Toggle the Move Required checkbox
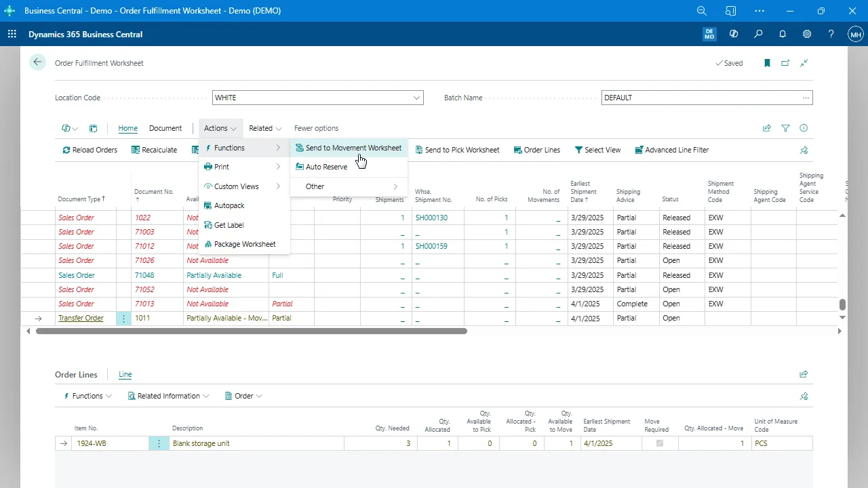This screenshot has width=868, height=488. [x=659, y=443]
